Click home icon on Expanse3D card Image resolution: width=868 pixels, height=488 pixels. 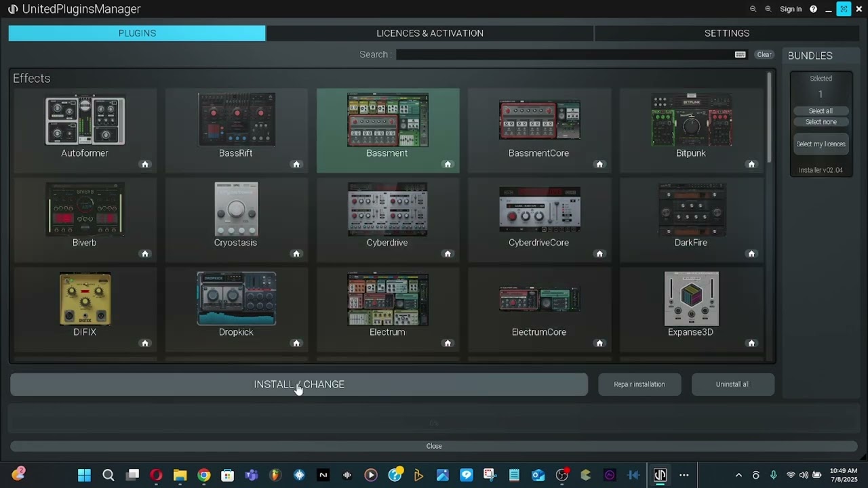point(751,343)
